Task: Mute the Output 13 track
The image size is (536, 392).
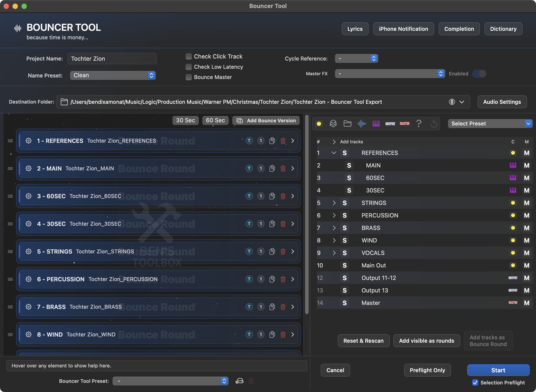Action: click(x=526, y=290)
